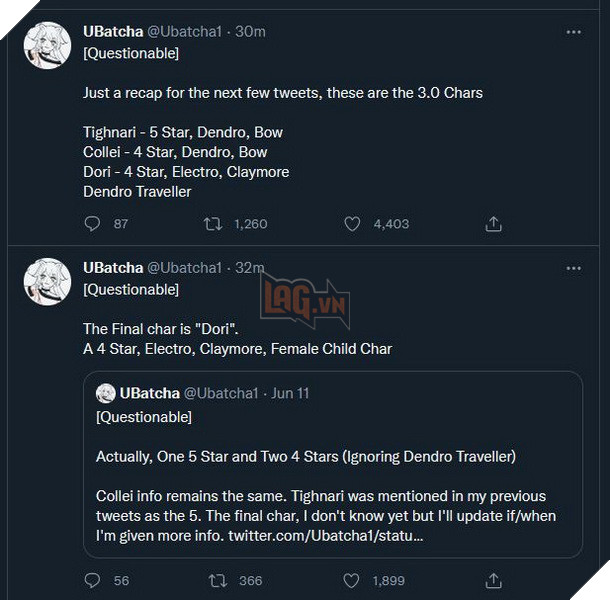Click the 32m timestamp link
The image size is (610, 600).
pyautogui.click(x=250, y=268)
